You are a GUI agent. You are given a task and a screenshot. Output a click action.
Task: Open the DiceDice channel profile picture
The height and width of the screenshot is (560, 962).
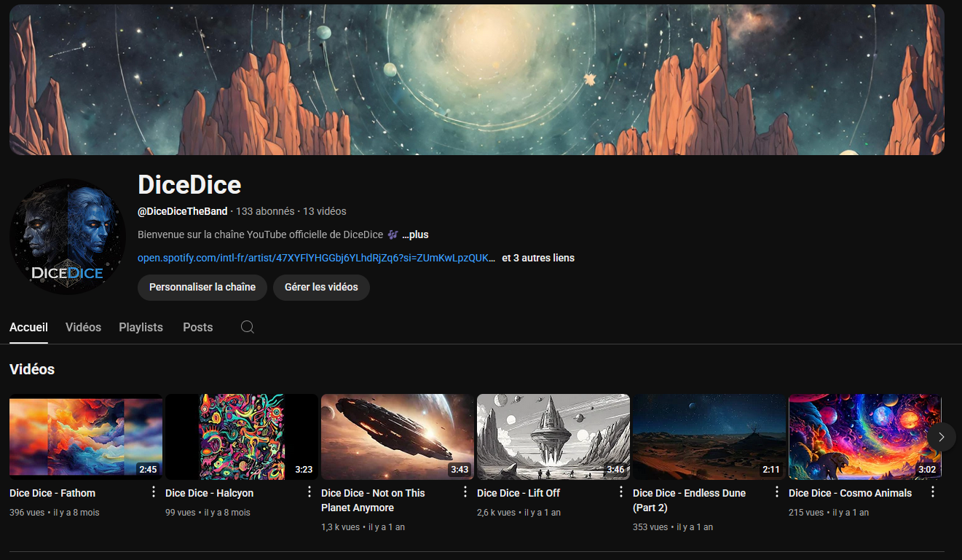point(68,237)
